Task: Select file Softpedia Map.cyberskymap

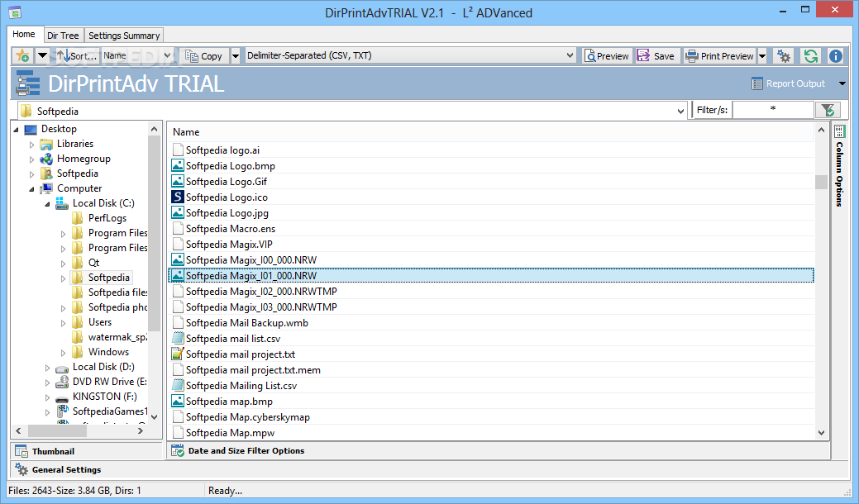Action: [x=248, y=417]
